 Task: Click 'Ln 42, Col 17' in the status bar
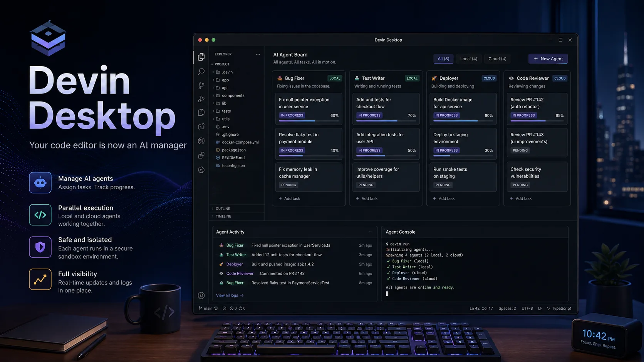pos(481,309)
